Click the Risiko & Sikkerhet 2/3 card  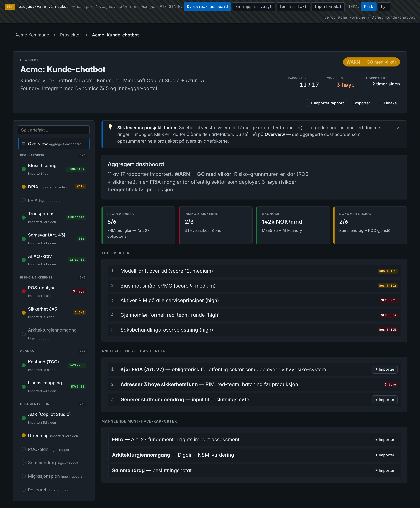216,225
